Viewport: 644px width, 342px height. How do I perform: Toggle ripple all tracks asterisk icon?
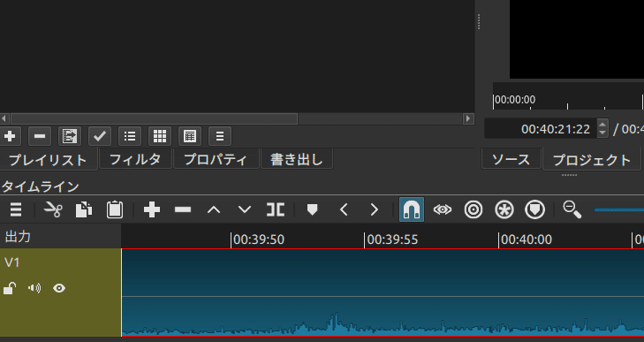tap(504, 209)
